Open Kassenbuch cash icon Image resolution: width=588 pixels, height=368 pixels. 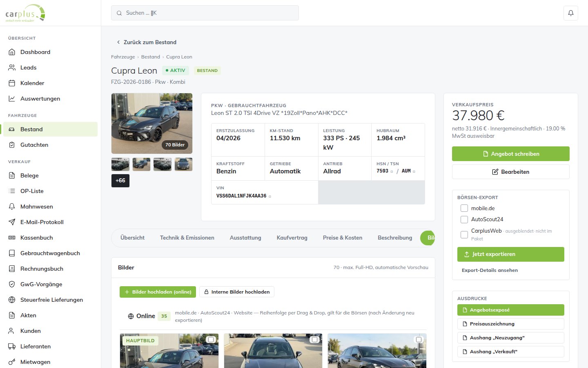pyautogui.click(x=12, y=238)
